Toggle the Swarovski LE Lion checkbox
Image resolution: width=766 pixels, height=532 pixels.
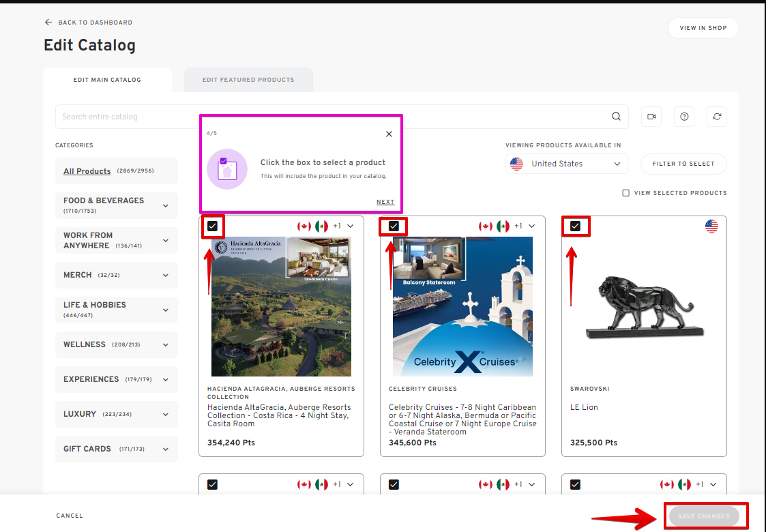575,226
